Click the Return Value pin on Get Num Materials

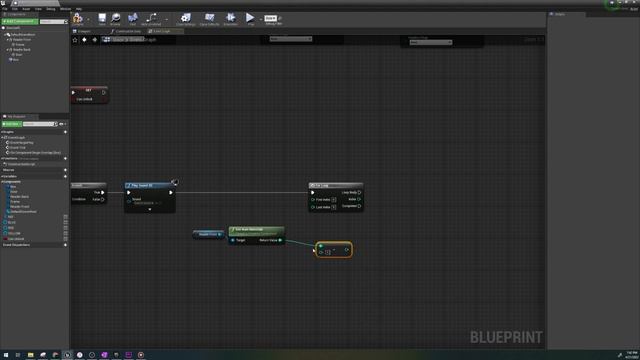tap(280, 240)
